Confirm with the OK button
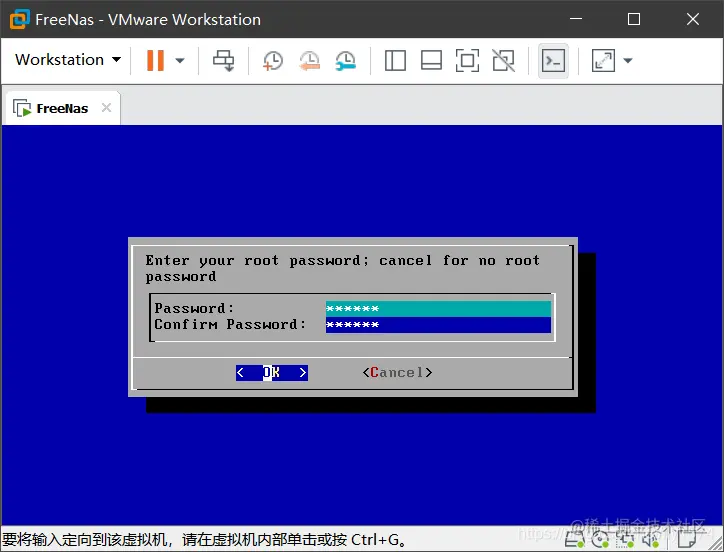The height and width of the screenshot is (552, 724). click(272, 373)
